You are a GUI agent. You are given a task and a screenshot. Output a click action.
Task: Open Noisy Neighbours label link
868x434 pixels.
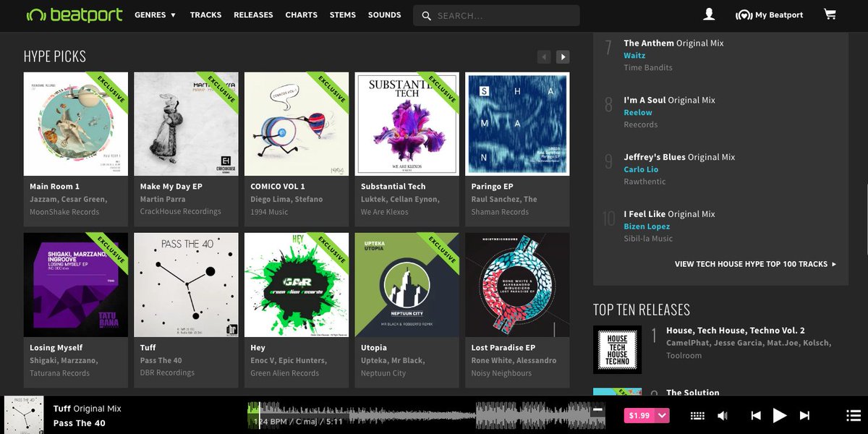[501, 373]
